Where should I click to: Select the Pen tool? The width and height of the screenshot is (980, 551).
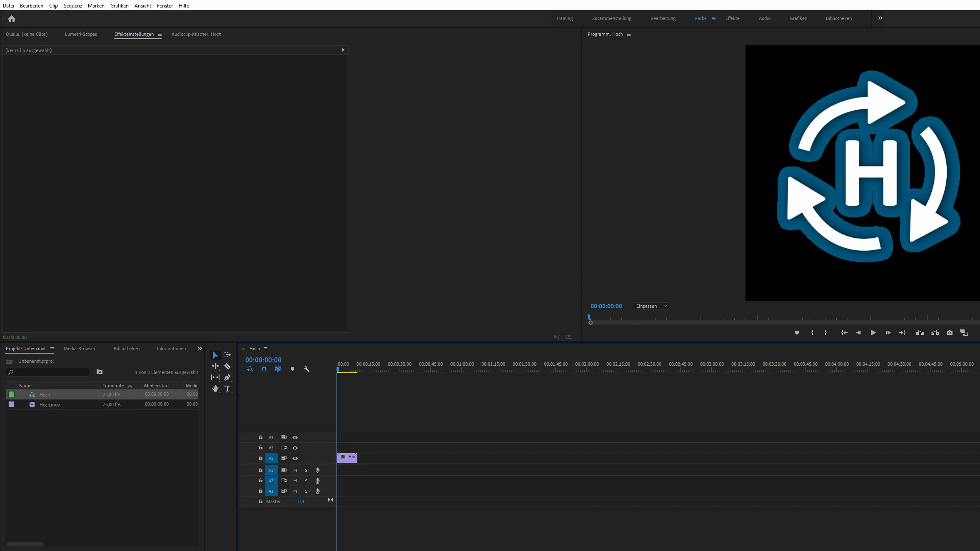coord(227,378)
